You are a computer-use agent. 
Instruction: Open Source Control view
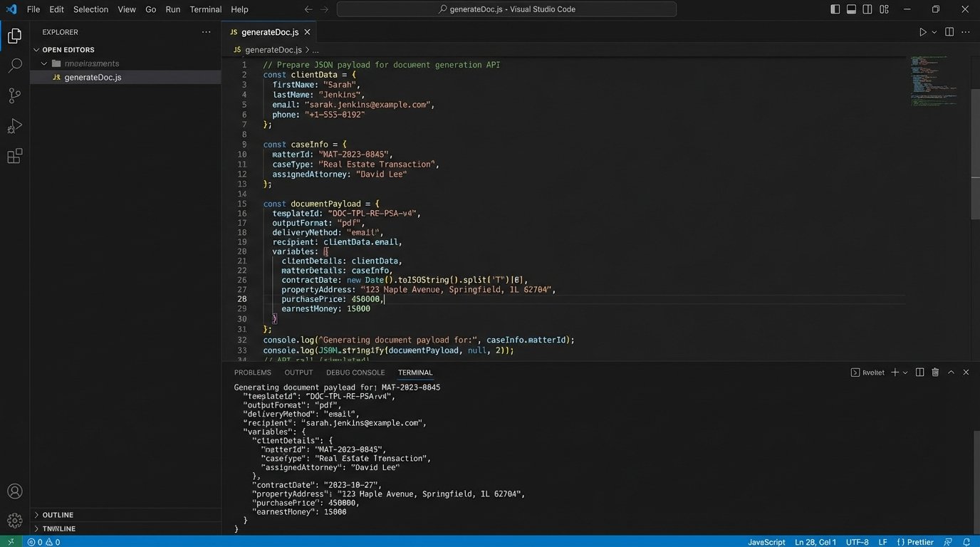click(x=14, y=95)
